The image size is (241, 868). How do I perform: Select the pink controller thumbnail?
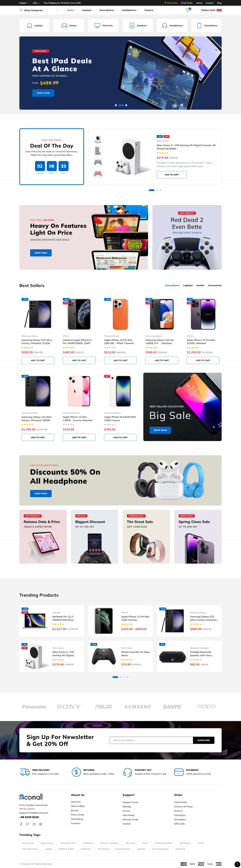point(98,174)
